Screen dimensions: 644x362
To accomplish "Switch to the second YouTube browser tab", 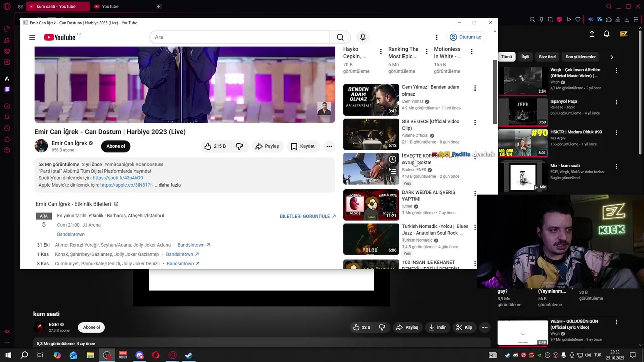I will (x=121, y=6).
